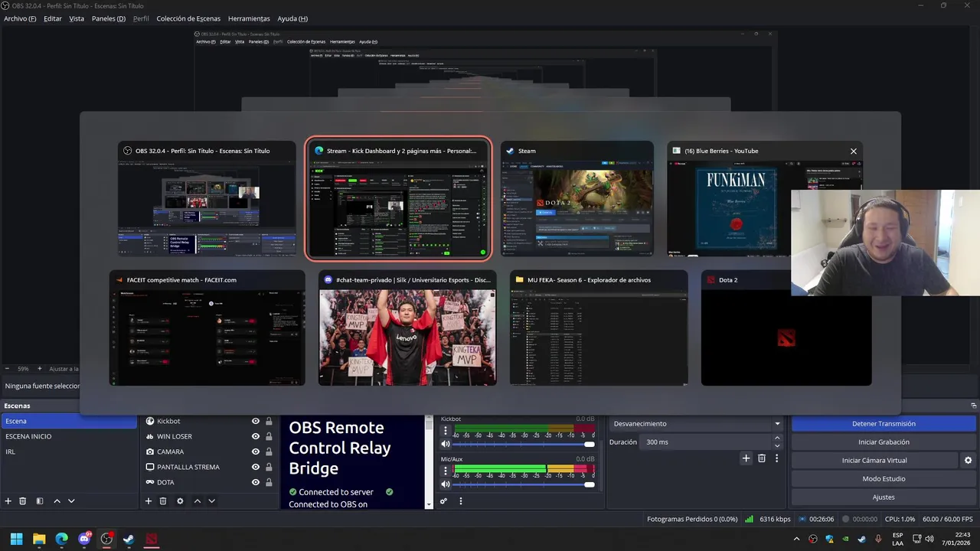
Task: Open source properties gear icon
Action: 180,501
